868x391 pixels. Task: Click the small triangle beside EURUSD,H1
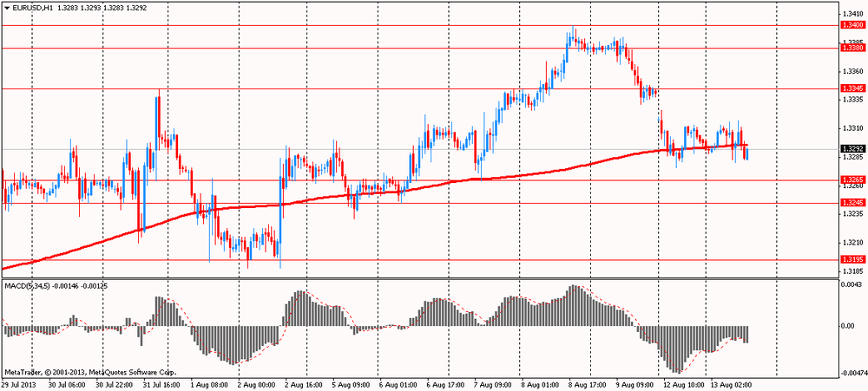coord(5,9)
